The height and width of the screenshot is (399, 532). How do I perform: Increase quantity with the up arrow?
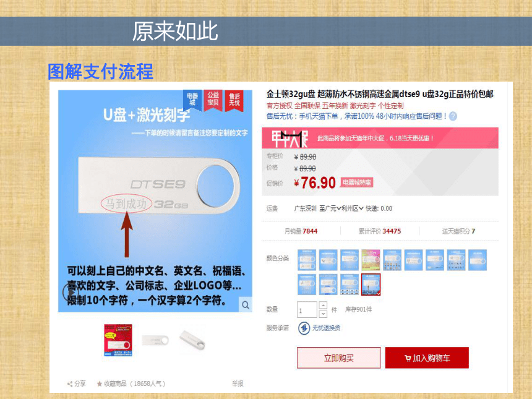tap(324, 306)
